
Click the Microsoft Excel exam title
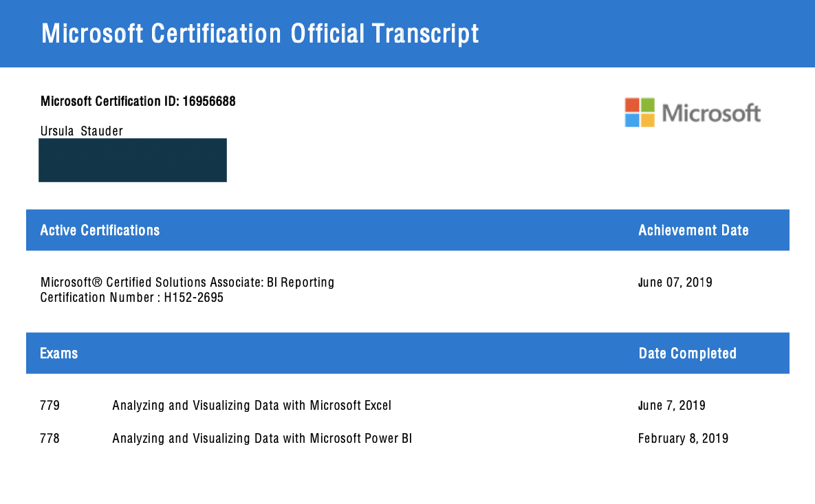pyautogui.click(x=252, y=406)
